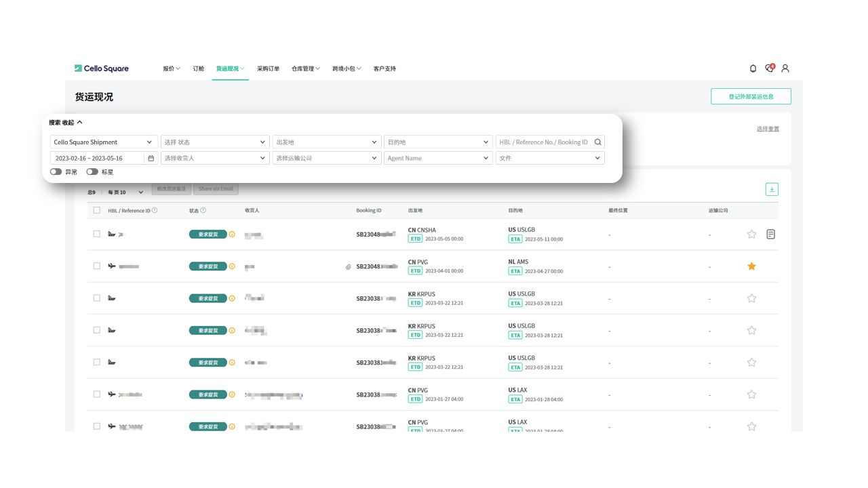Click the 选择重置 reset link
Viewport: 868px width, 488px height.
click(768, 129)
